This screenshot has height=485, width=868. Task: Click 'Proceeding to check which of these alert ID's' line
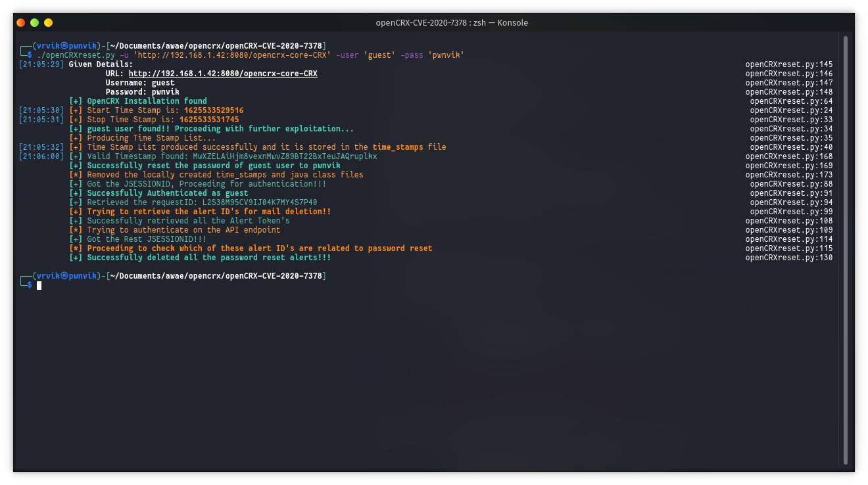(x=251, y=248)
